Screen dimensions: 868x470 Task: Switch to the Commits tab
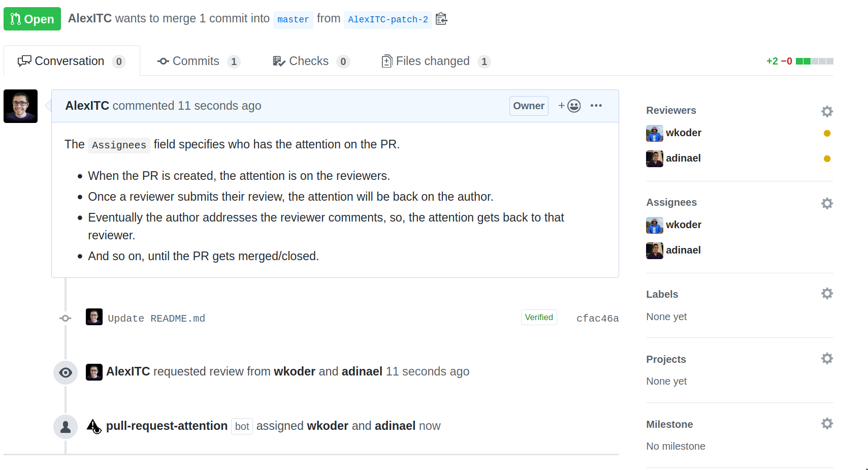point(198,61)
